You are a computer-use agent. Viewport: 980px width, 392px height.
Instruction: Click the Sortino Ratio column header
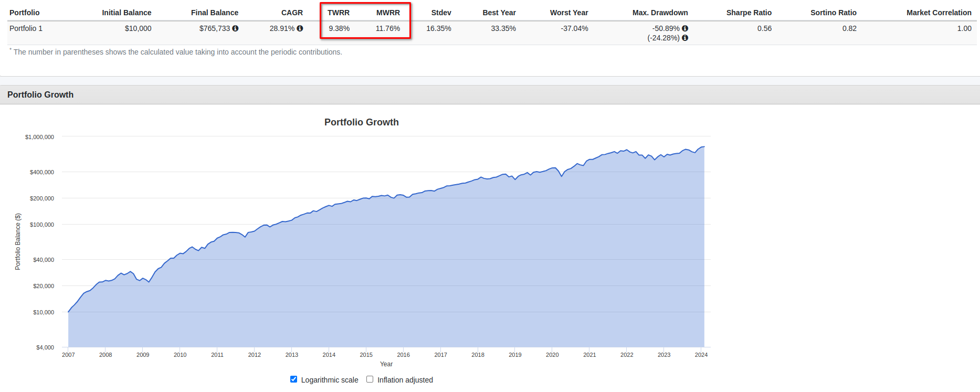833,13
